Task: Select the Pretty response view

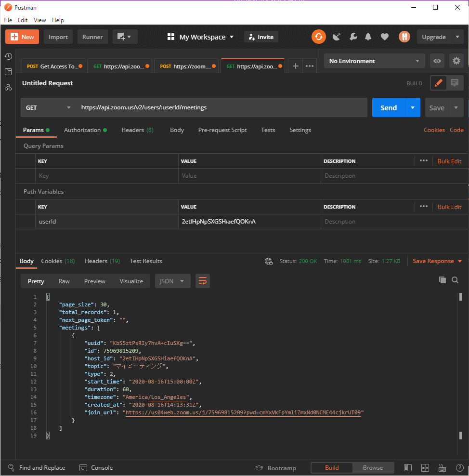Action: click(36, 281)
